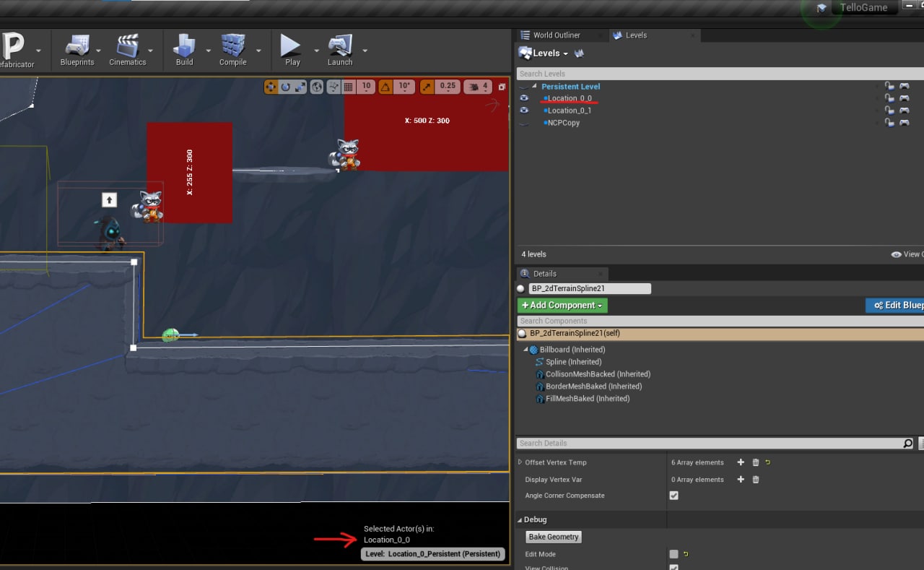The height and width of the screenshot is (570, 924).
Task: Click the Add Component button
Action: 562,306
